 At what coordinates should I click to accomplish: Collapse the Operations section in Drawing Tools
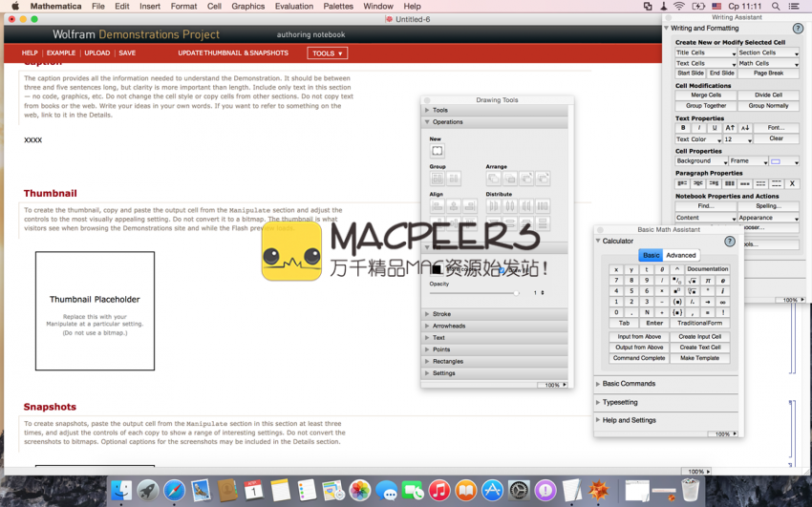pos(427,122)
